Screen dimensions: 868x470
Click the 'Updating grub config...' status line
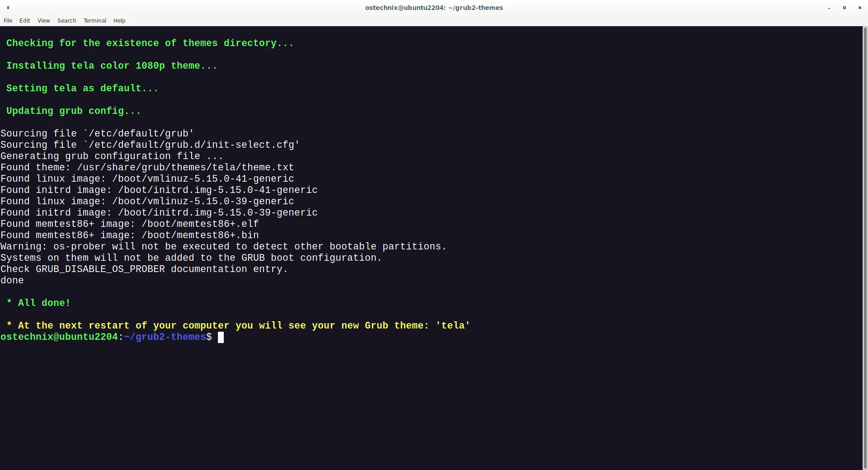click(73, 111)
